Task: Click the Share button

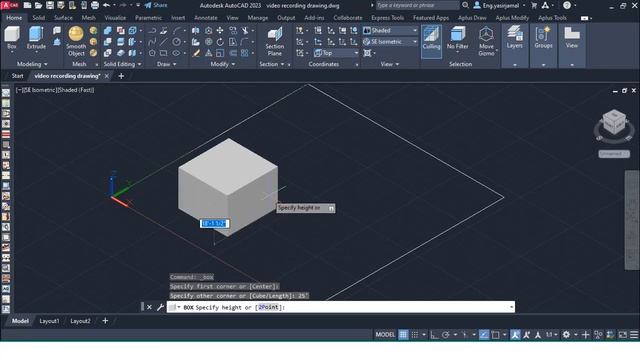Action: coord(156,5)
